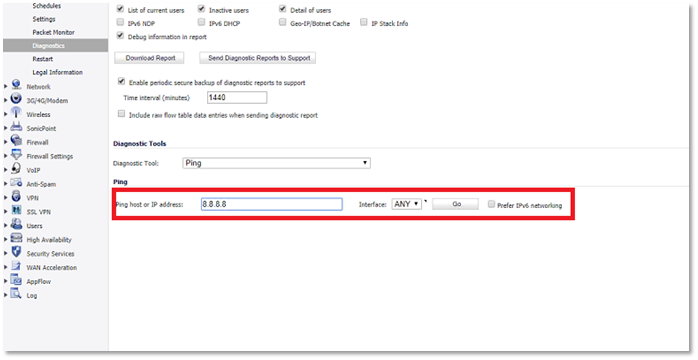Image resolution: width=698 pixels, height=360 pixels.
Task: Open WAN Acceleration label
Action: tap(52, 267)
